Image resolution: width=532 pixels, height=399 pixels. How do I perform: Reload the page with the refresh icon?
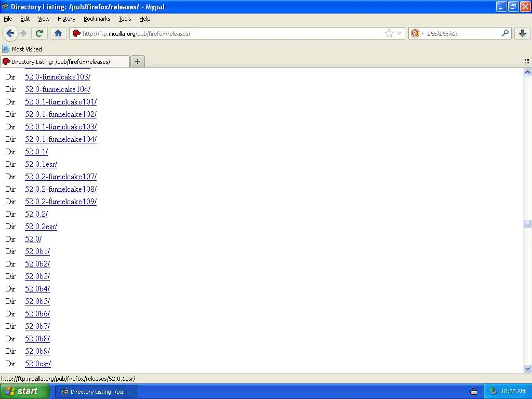coord(39,33)
